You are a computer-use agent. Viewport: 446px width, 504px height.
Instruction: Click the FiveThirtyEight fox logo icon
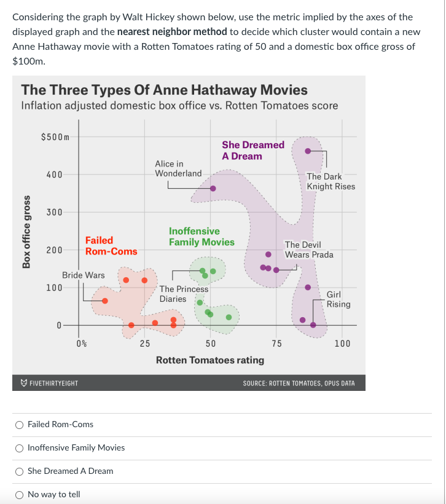point(23,382)
